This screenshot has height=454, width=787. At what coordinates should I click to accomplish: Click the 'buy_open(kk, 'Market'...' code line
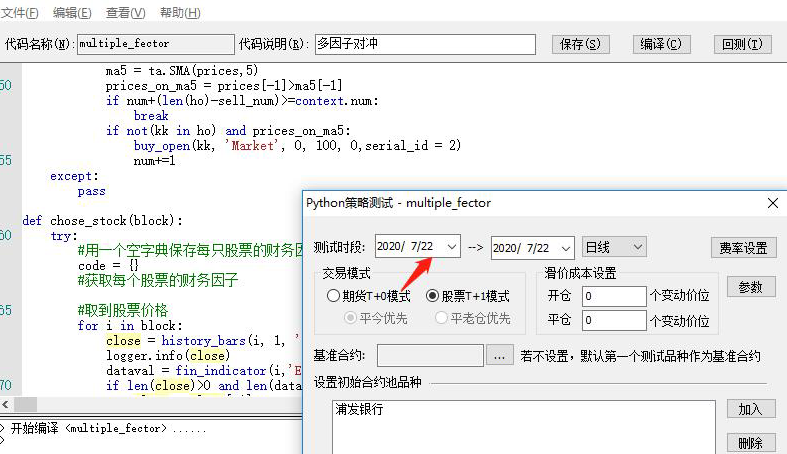(x=297, y=145)
